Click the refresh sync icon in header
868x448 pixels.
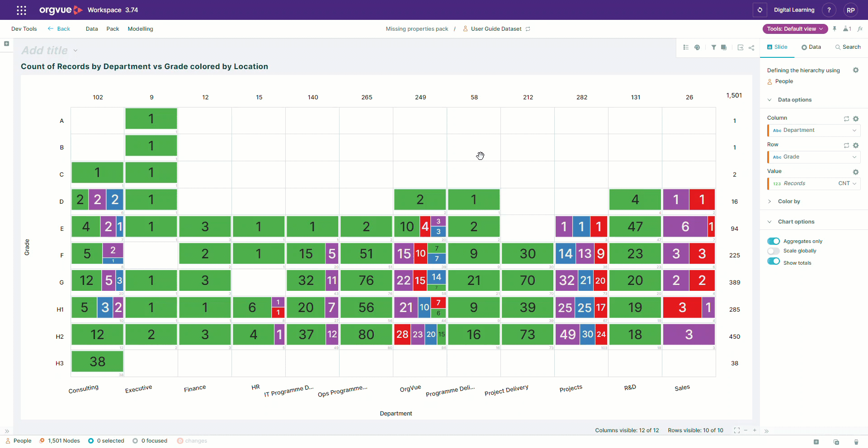[760, 10]
